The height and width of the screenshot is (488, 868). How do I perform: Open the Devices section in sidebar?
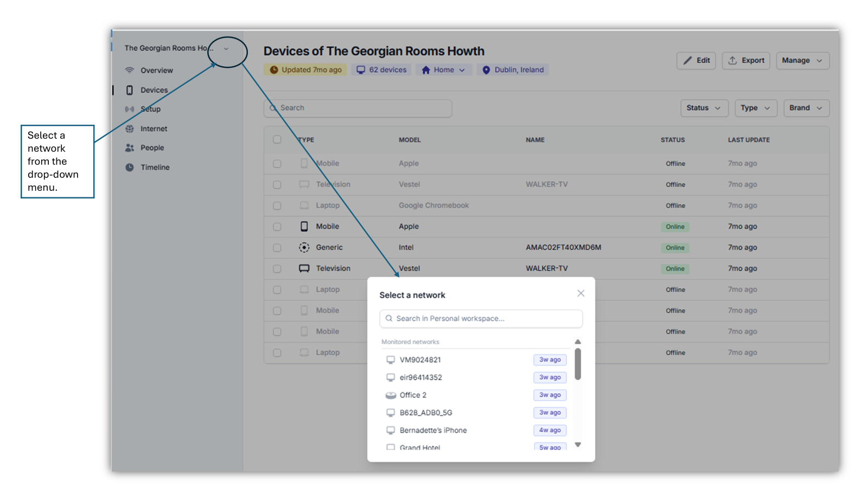pyautogui.click(x=154, y=90)
